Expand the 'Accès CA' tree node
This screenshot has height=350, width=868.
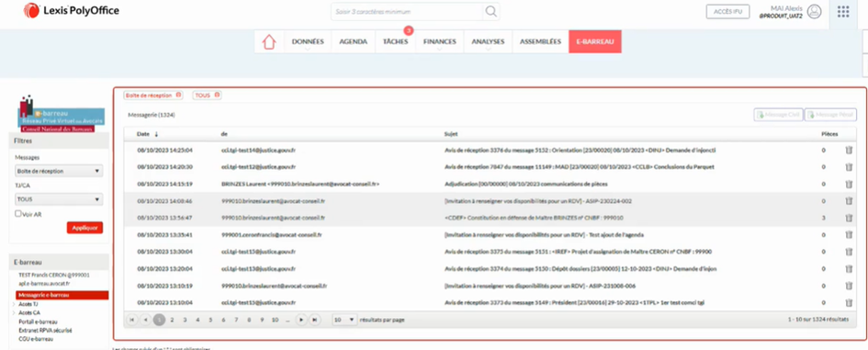pos(13,313)
